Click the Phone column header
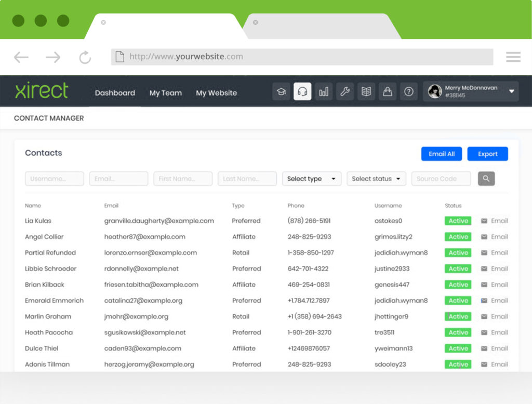This screenshot has width=532, height=404. tap(296, 206)
